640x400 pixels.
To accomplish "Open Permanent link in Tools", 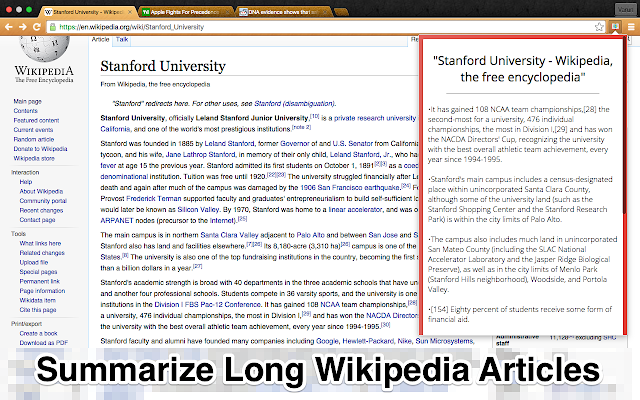I will [40, 281].
